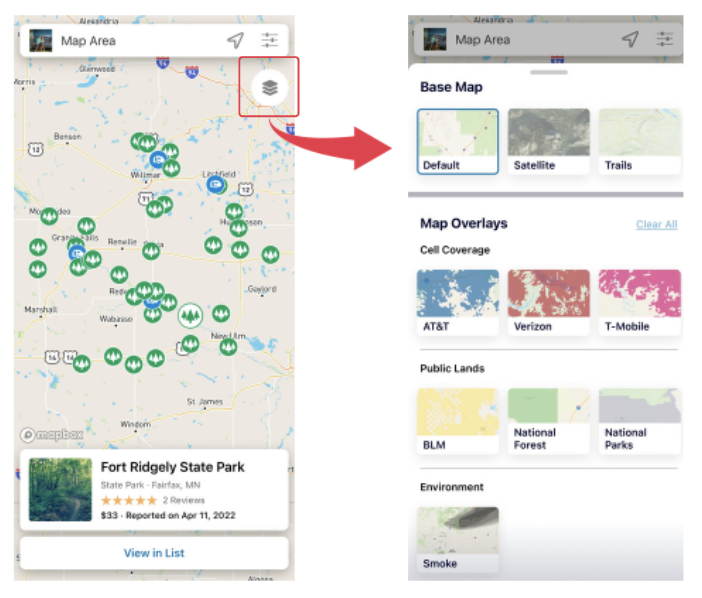The width and height of the screenshot is (702, 598).
Task: Select the Default base map
Action: pos(458,141)
